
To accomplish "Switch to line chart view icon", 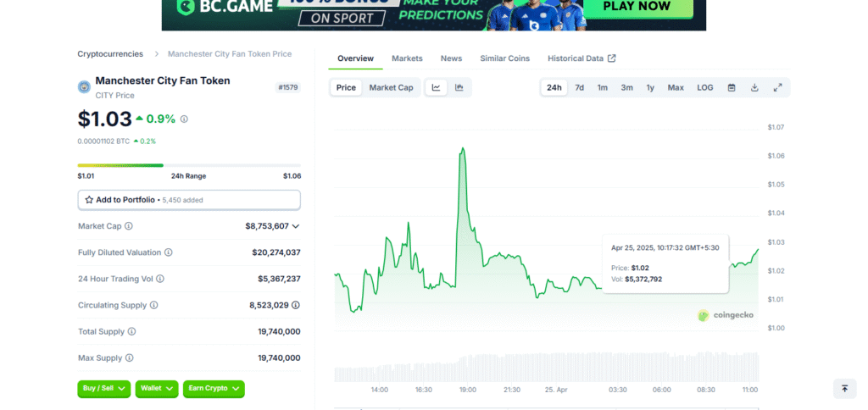I will click(436, 87).
